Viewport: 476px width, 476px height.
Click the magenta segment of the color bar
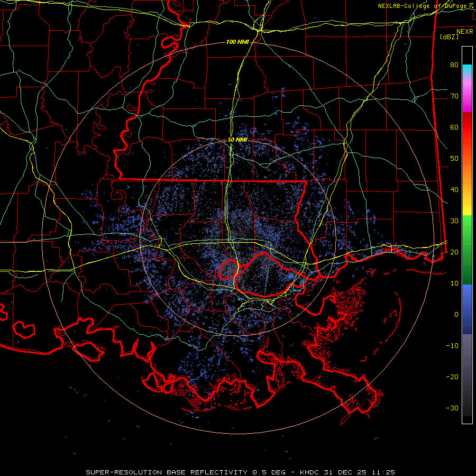click(x=467, y=97)
